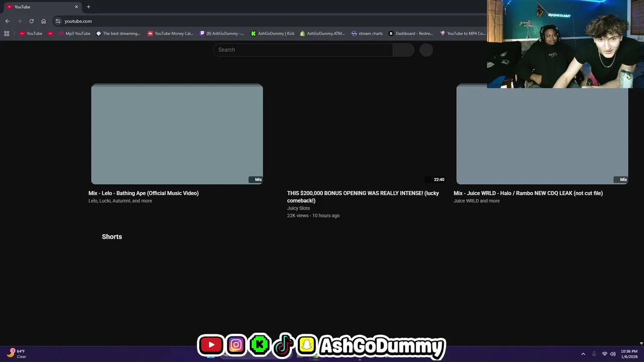Open the stream charts bookmark

click(x=367, y=34)
